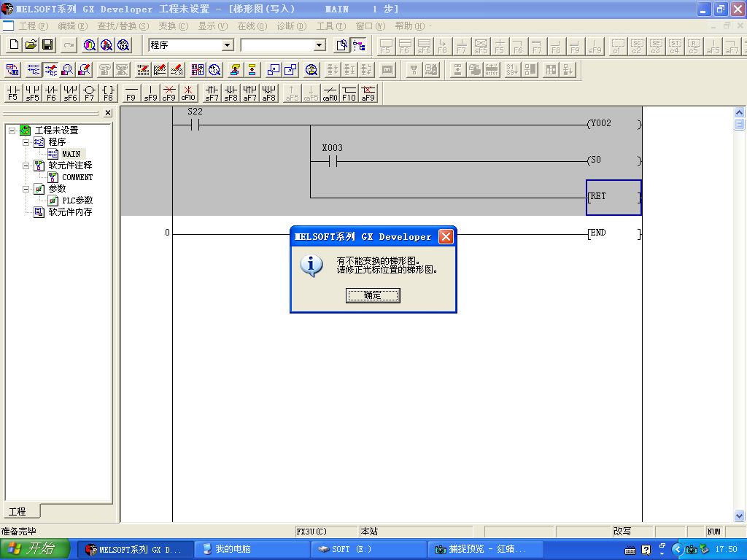The height and width of the screenshot is (560, 747).
Task: Select the application instruction F8 brackets icon
Action: (x=108, y=93)
